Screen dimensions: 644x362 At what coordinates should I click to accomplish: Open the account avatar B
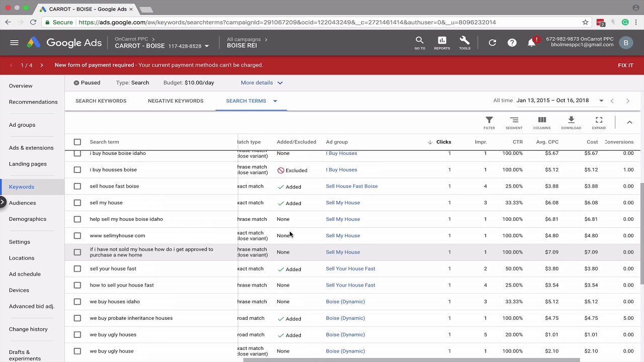pyautogui.click(x=626, y=43)
